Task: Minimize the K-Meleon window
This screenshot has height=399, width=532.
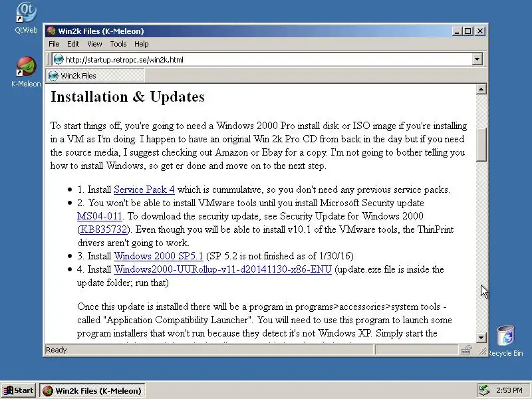Action: click(x=457, y=31)
